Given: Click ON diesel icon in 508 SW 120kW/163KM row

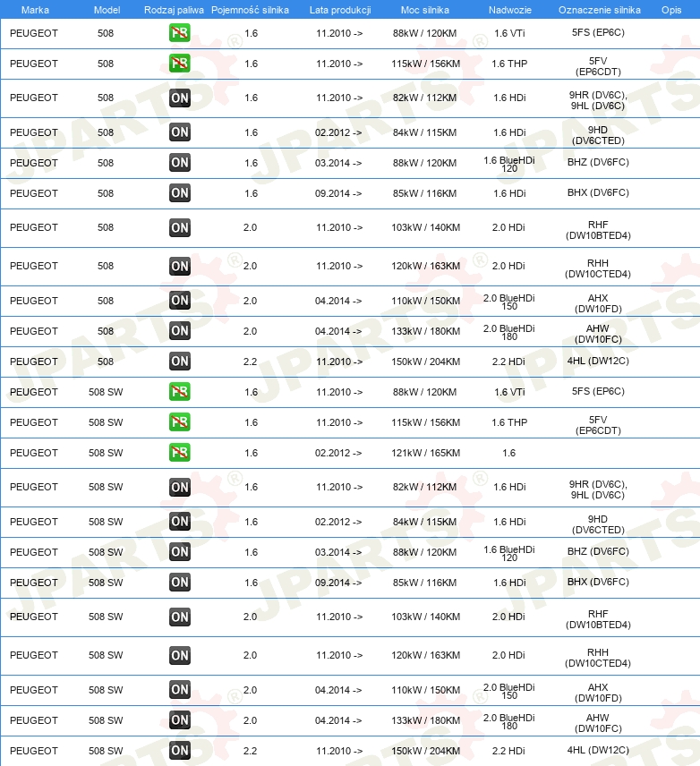Looking at the screenshot, I should pos(179,655).
